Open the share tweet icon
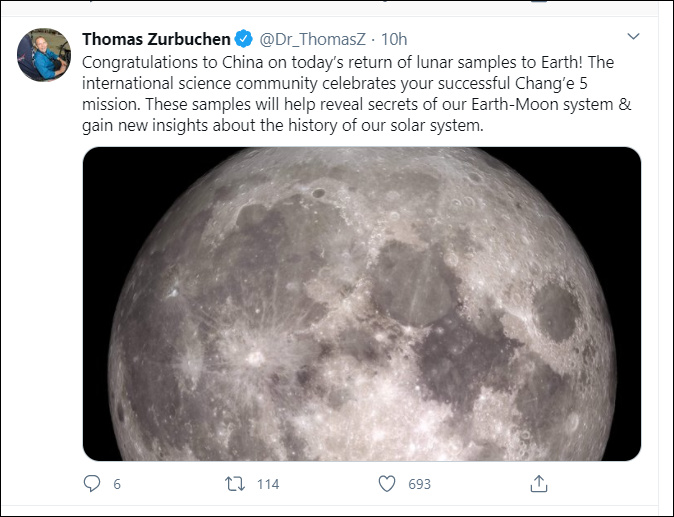 pyautogui.click(x=538, y=484)
